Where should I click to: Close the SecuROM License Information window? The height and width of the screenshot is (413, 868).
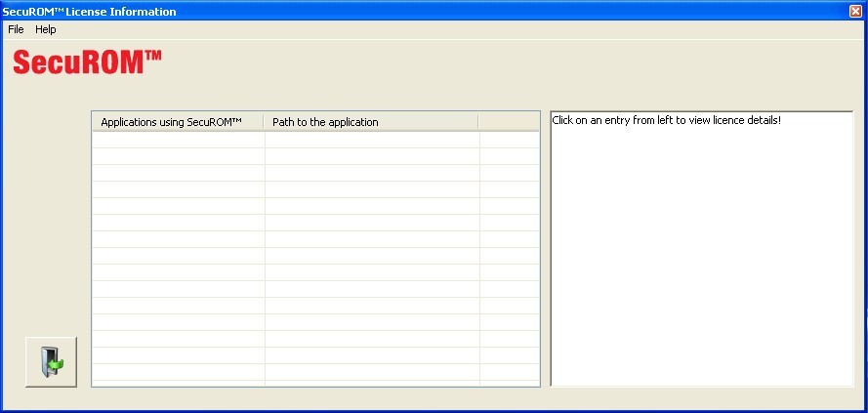pos(856,11)
